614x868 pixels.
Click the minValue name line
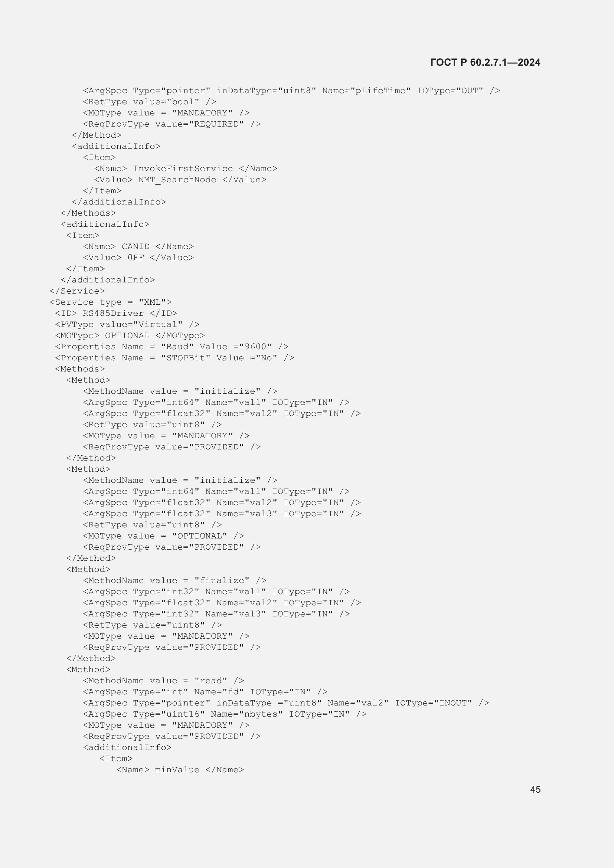pyautogui.click(x=180, y=770)
